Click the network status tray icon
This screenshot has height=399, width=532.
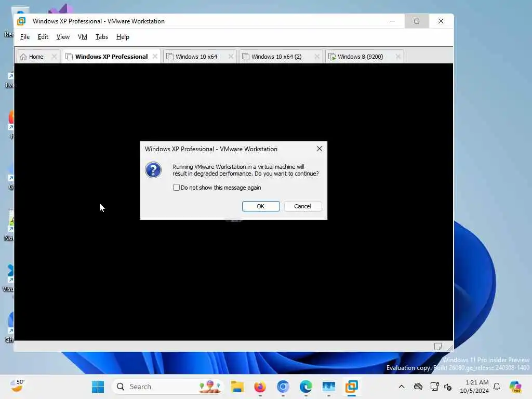click(x=434, y=387)
